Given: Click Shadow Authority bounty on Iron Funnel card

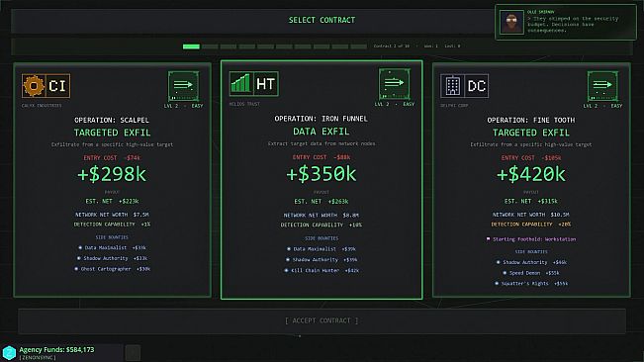Looking at the screenshot, I should 322,260.
